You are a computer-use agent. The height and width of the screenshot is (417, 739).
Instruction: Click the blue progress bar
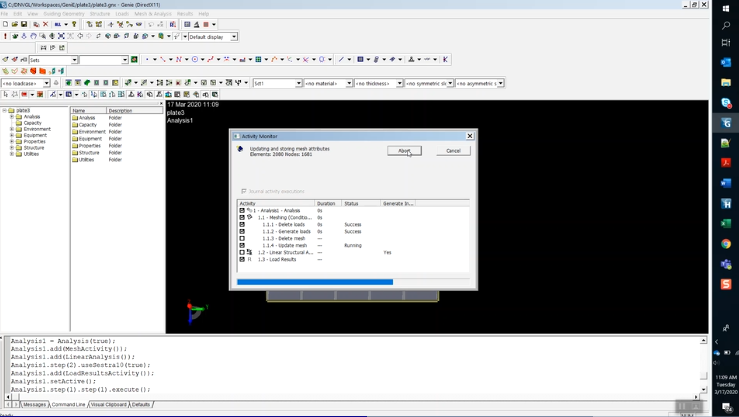(315, 282)
